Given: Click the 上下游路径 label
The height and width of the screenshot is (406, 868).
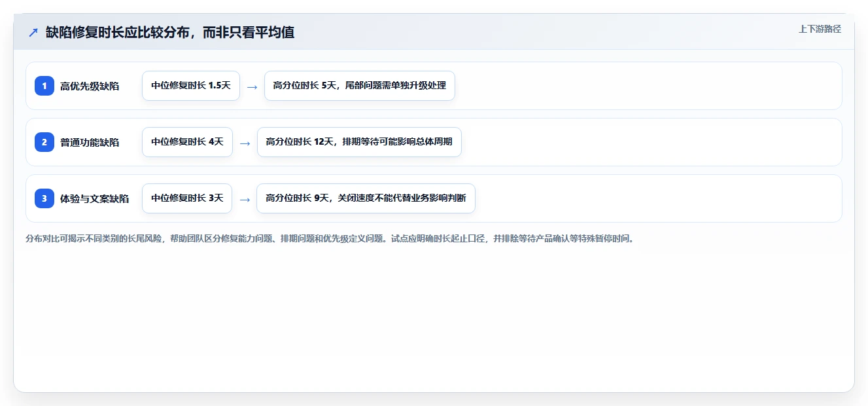Looking at the screenshot, I should 820,29.
